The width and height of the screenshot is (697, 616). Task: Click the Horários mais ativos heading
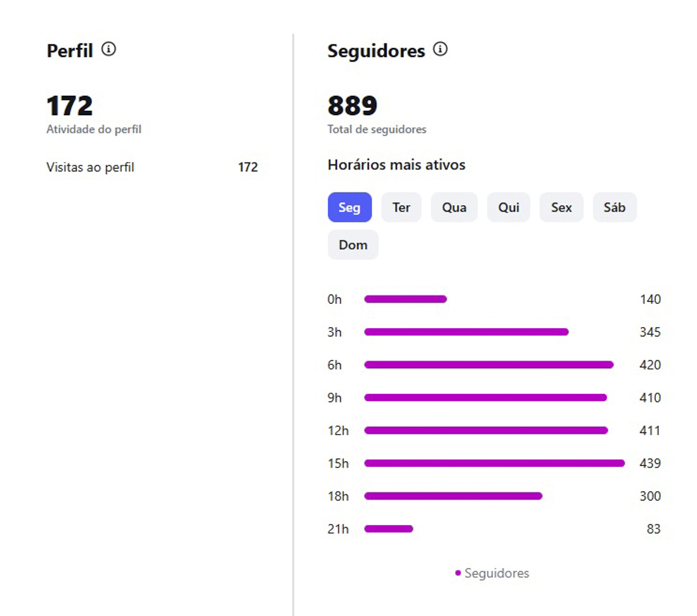click(397, 165)
